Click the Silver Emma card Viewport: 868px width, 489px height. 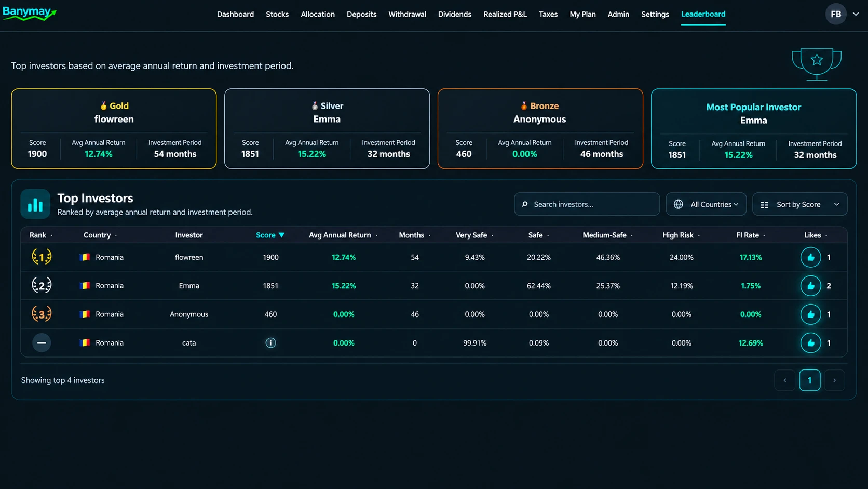click(327, 128)
